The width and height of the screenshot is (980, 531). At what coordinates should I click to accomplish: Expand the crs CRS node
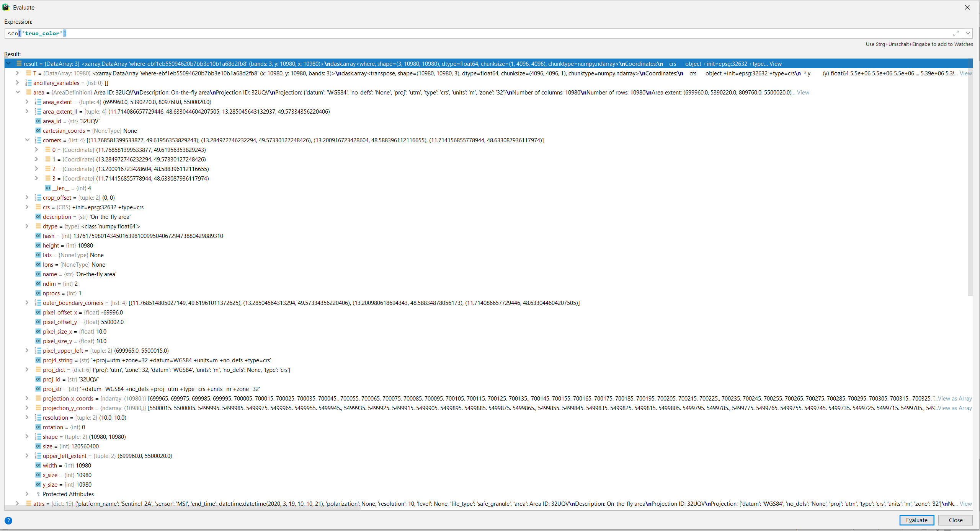tap(27, 207)
